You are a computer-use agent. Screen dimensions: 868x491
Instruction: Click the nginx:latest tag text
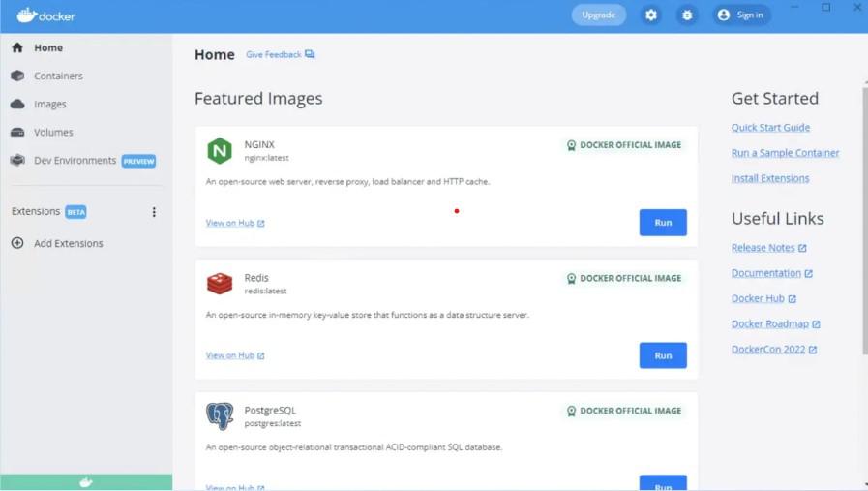[266, 158]
